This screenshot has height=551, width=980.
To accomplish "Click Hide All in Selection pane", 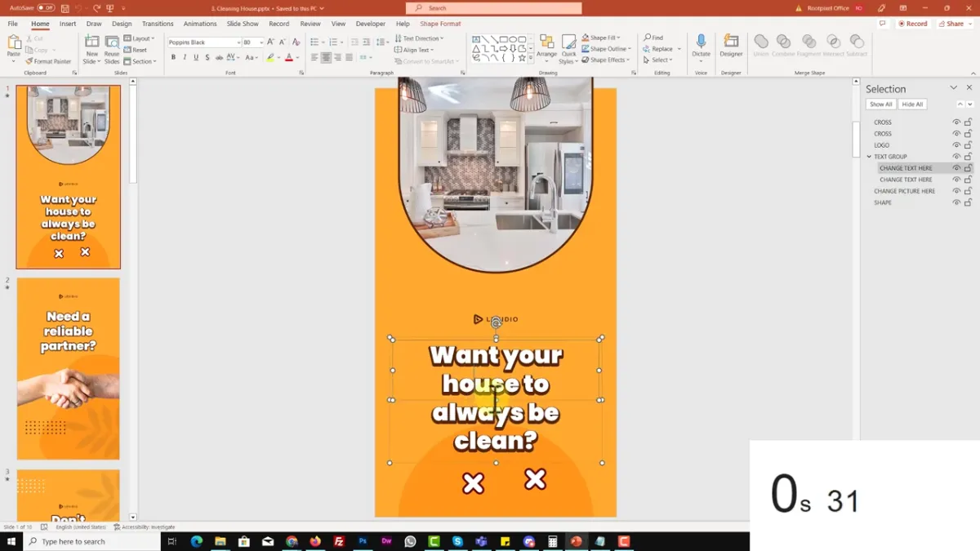I will point(912,104).
